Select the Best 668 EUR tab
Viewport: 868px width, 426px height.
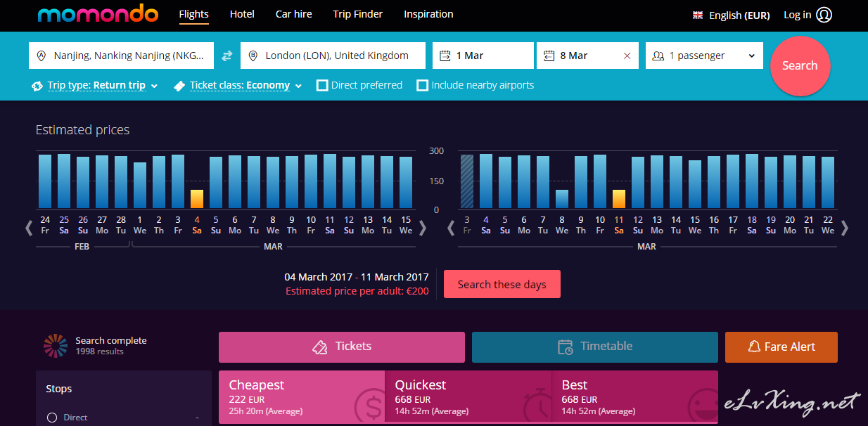(x=635, y=397)
